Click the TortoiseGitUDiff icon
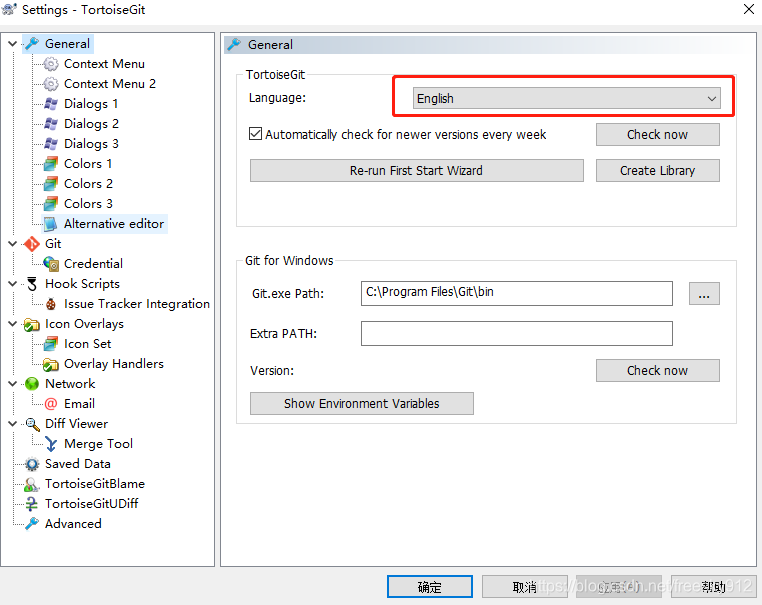 tap(32, 503)
